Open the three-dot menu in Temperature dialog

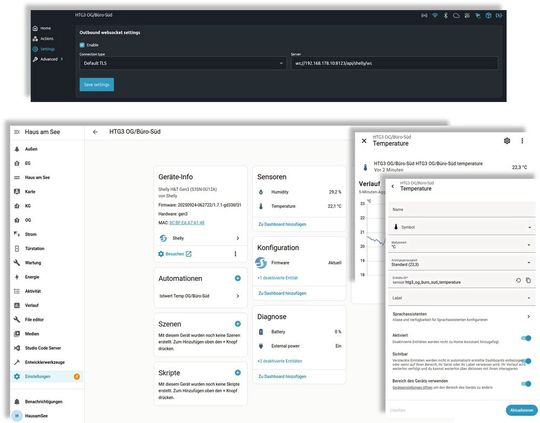click(x=522, y=141)
